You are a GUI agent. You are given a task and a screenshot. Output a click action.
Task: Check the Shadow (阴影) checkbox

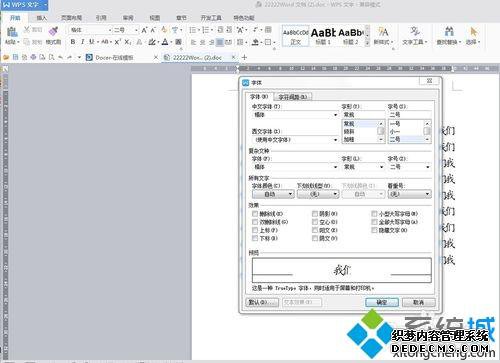315,214
